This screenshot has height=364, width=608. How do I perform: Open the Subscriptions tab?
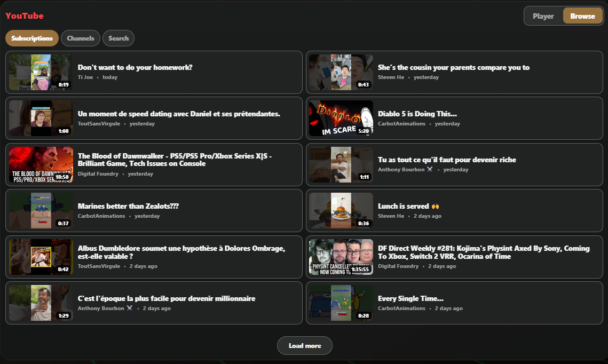pyautogui.click(x=32, y=38)
